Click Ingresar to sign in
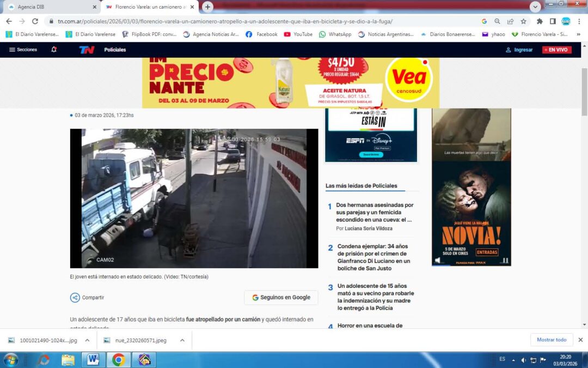 click(519, 50)
